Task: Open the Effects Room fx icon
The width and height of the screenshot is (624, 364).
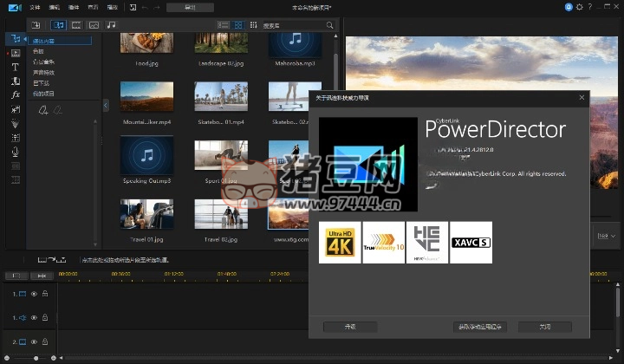Action: (15, 94)
